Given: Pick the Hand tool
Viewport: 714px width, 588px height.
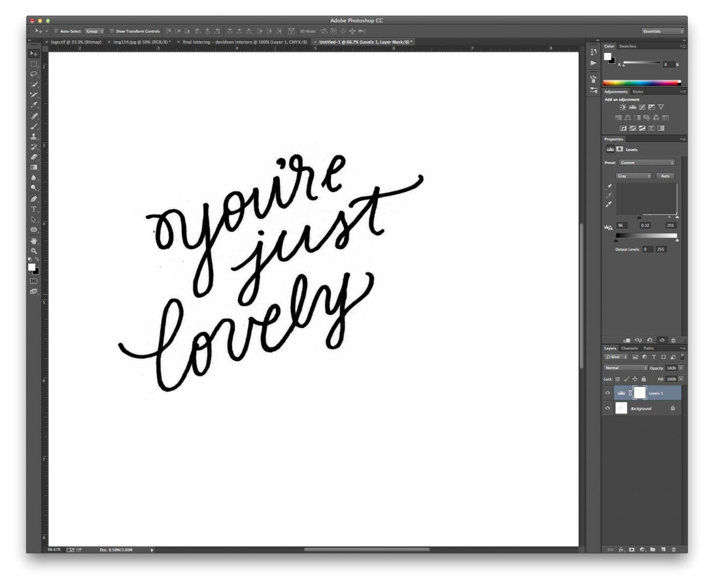Looking at the screenshot, I should (34, 240).
